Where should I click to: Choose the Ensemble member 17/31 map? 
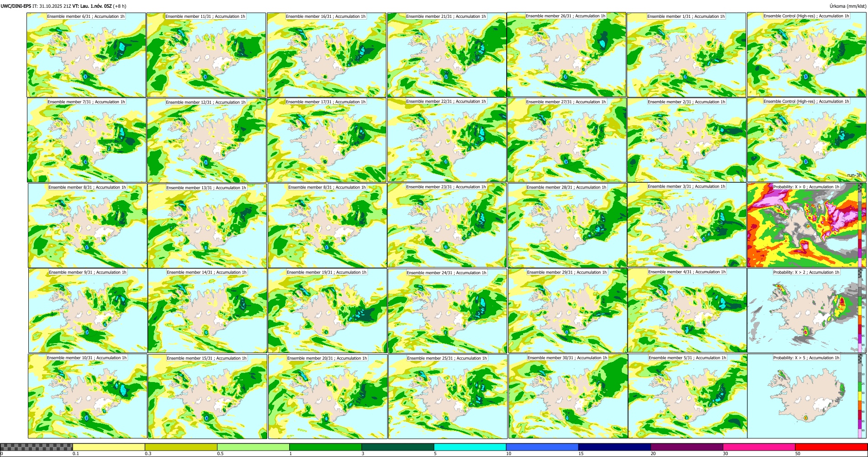[327, 140]
